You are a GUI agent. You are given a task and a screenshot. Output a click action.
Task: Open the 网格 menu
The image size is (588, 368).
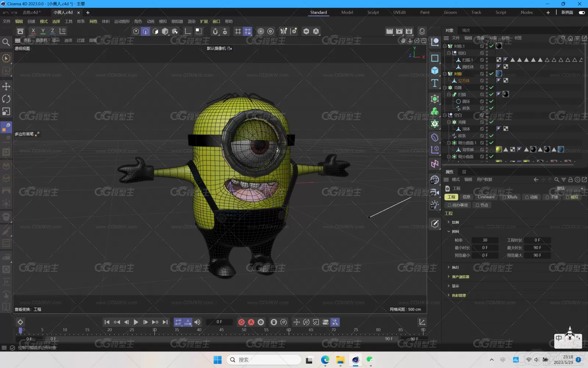click(x=93, y=21)
